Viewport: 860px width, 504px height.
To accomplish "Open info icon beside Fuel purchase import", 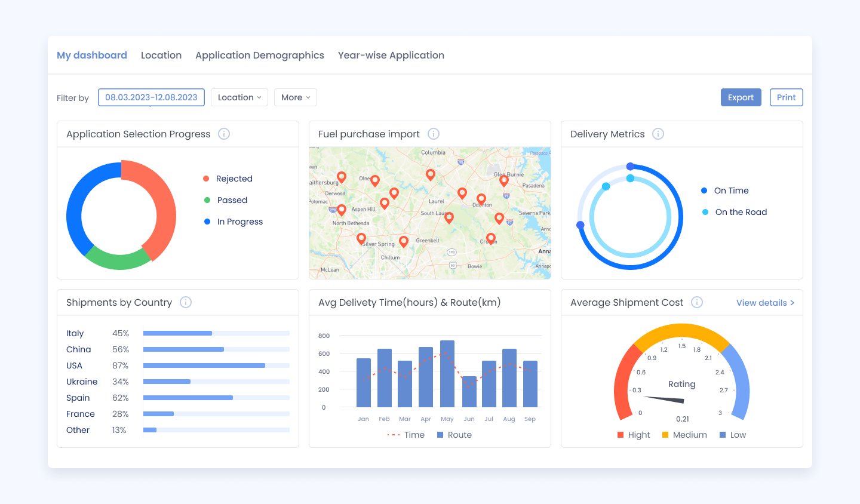I will pos(434,134).
